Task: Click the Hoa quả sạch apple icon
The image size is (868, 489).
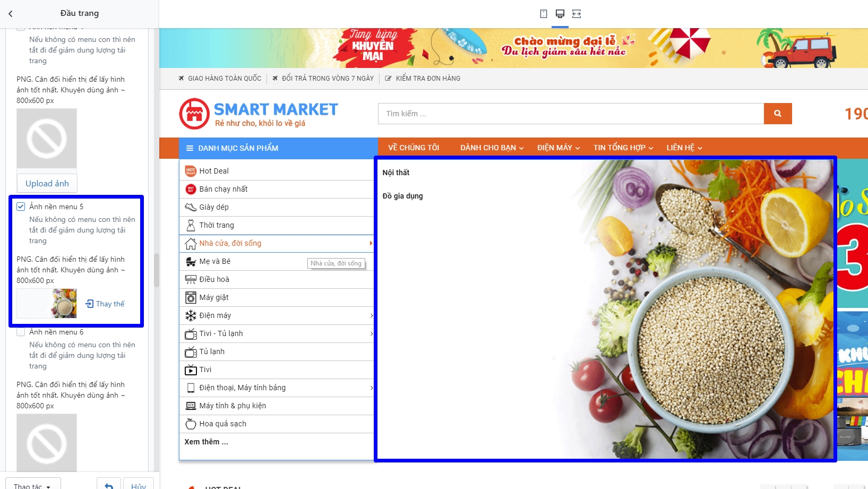Action: 191,424
